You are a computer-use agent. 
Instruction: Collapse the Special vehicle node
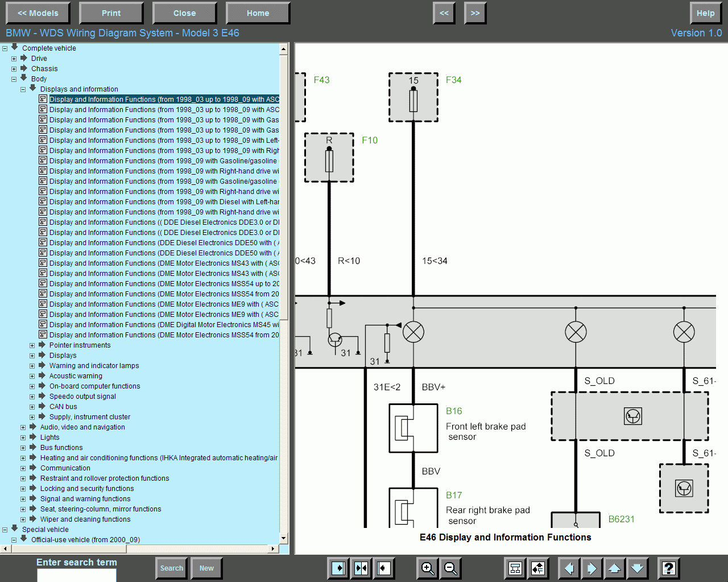[x=5, y=530]
